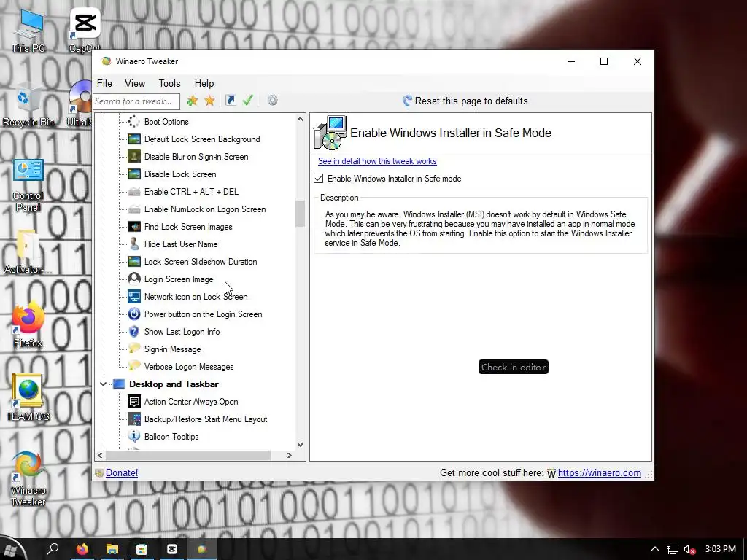Show hidden tray icons chevron
Image resolution: width=747 pixels, height=560 pixels.
pyautogui.click(x=654, y=549)
